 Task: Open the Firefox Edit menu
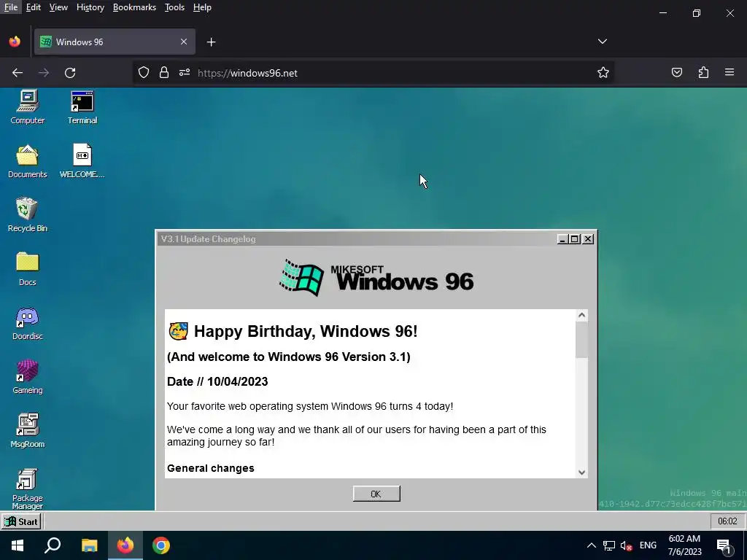34,7
